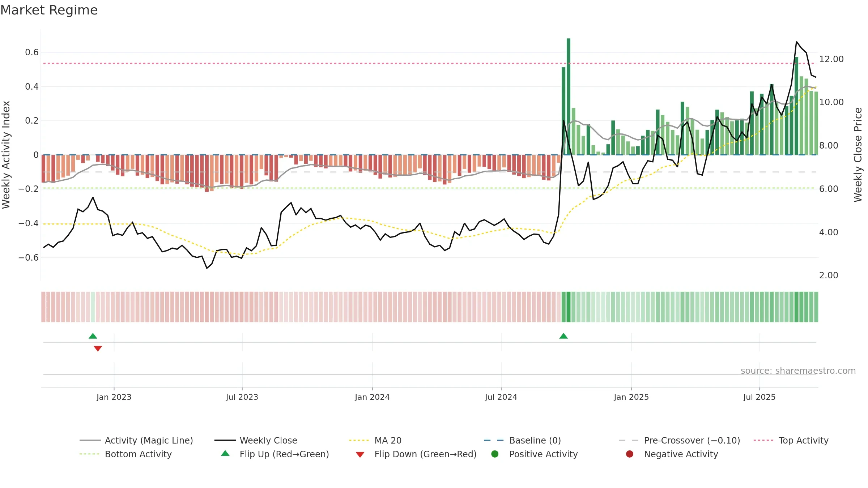Toggle the Weekly Close legend entry
Image resolution: width=868 pixels, height=488 pixels.
tap(256, 440)
